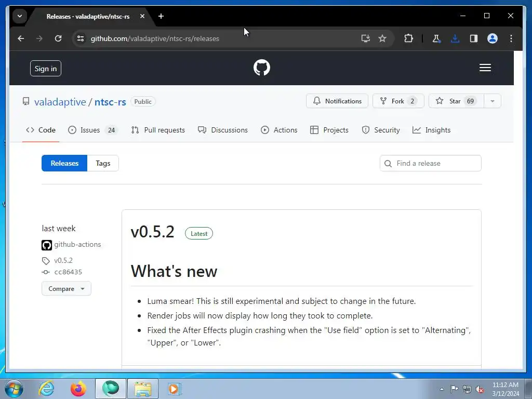Open the Extensions puzzle icon
Image resolution: width=532 pixels, height=399 pixels.
click(x=408, y=38)
